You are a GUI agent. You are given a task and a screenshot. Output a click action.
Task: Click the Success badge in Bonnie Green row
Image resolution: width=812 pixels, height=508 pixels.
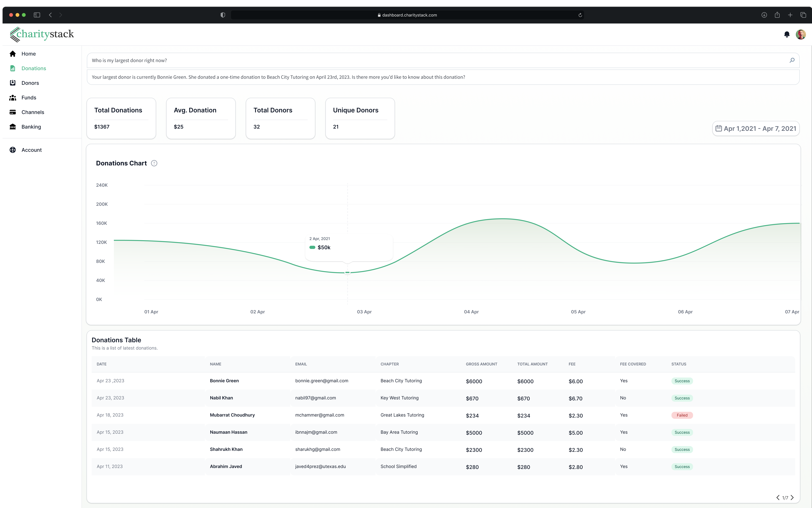[682, 381]
